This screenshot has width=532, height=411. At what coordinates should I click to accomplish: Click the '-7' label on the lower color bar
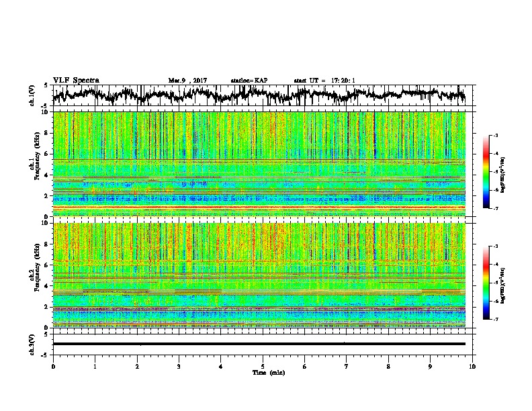[x=495, y=319]
